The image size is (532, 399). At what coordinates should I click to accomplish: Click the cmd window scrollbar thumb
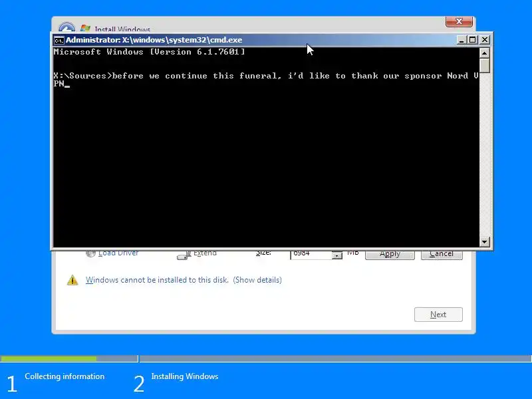pos(485,66)
